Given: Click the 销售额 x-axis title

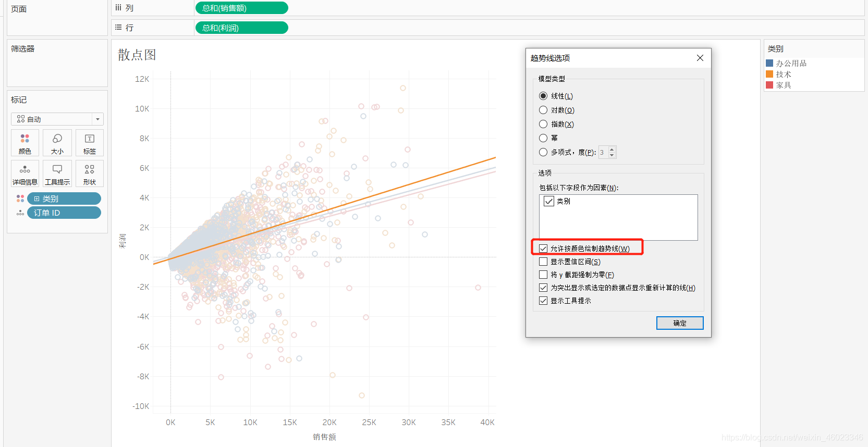Looking at the screenshot, I should [x=324, y=437].
